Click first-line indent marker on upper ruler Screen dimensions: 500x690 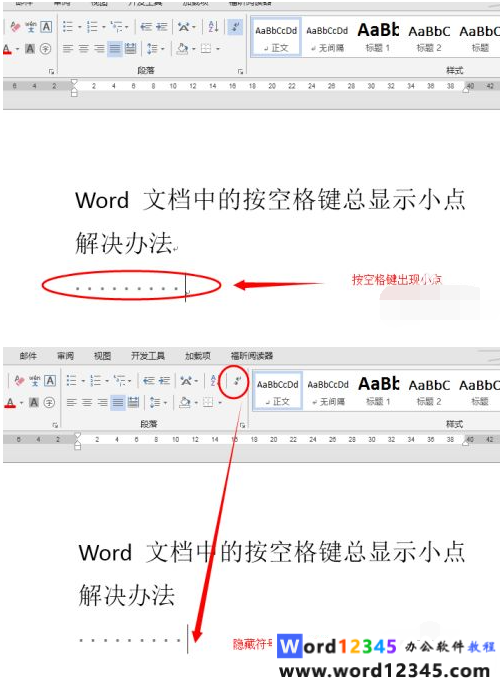pos(74,82)
